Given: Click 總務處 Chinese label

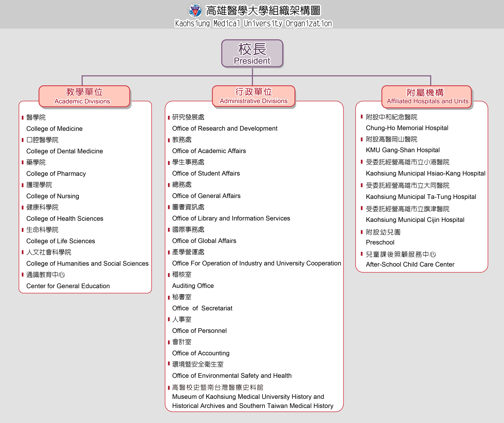Looking at the screenshot, I should pos(182,185).
